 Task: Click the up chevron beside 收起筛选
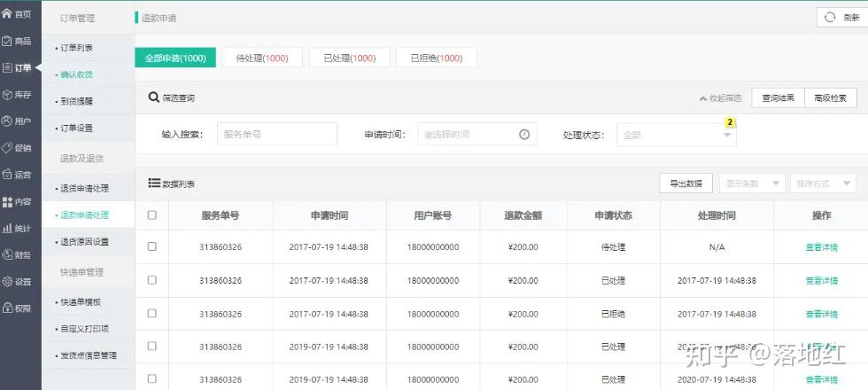703,98
